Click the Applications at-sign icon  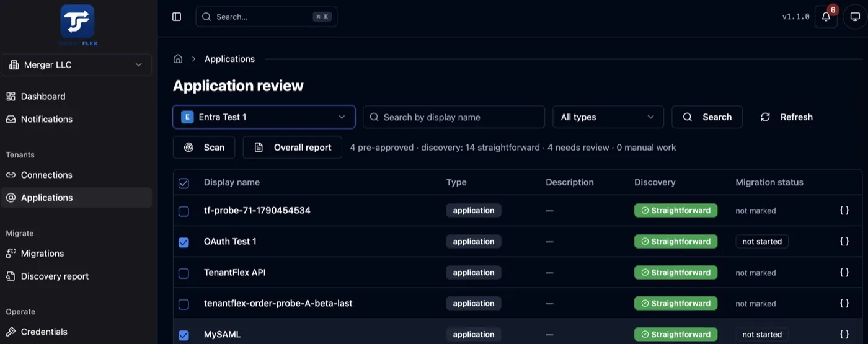point(11,198)
